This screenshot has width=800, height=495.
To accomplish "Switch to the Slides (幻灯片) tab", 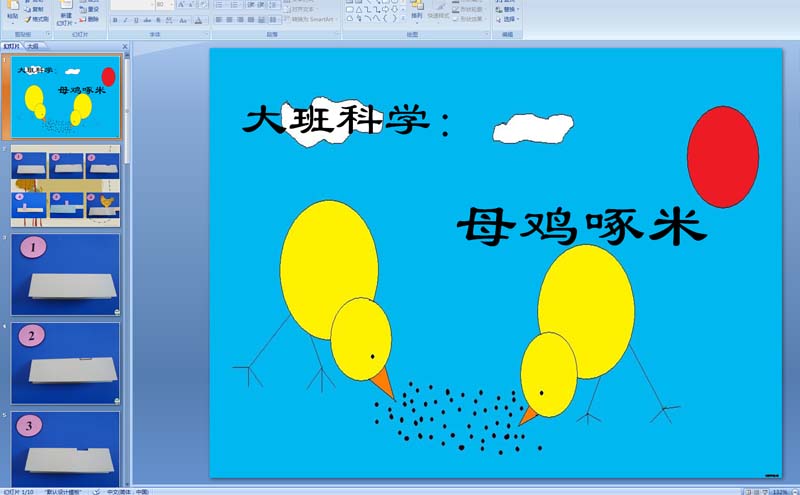I will point(12,46).
